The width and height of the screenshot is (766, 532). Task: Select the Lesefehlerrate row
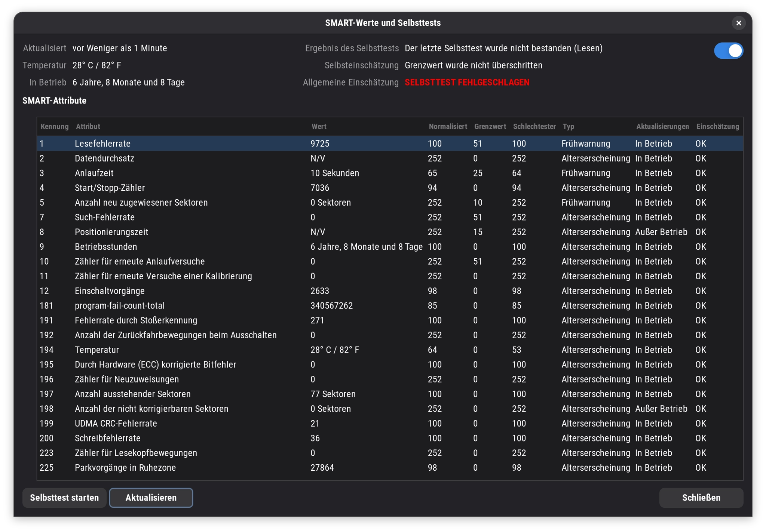tap(390, 144)
